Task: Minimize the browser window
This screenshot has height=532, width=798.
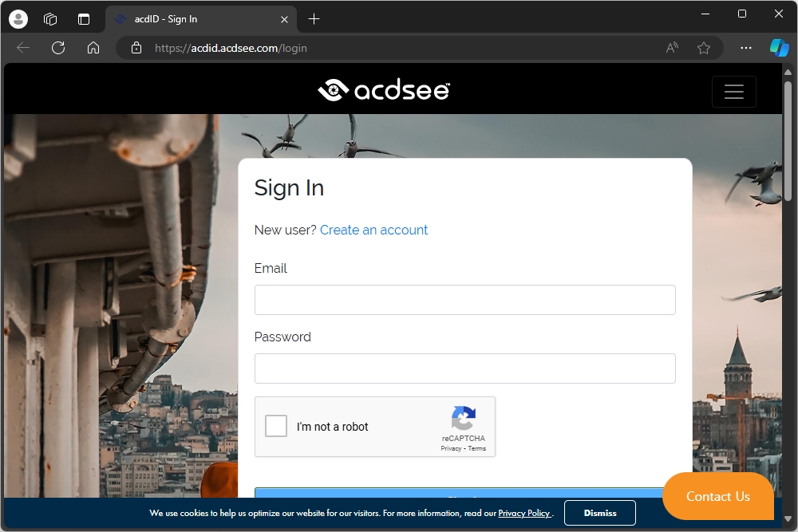Action: click(x=705, y=14)
